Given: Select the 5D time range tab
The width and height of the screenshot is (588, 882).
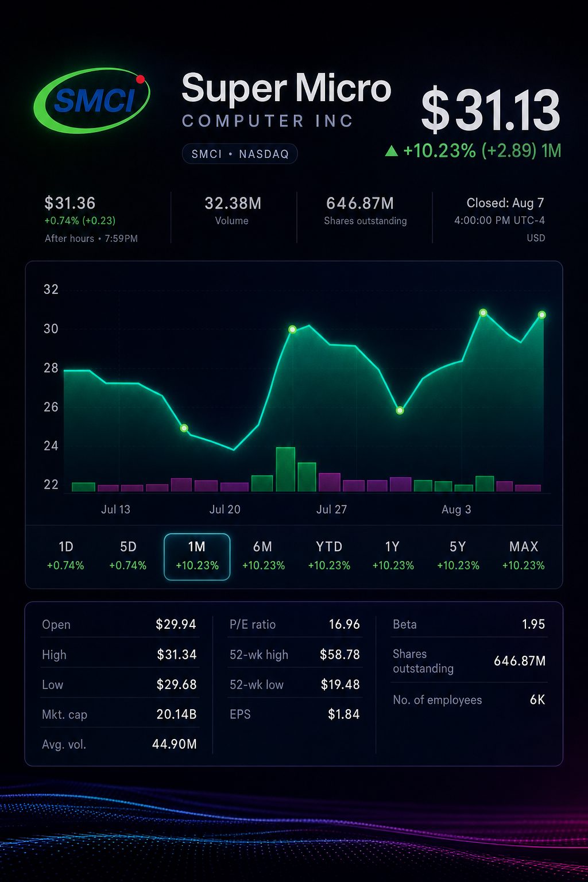Looking at the screenshot, I should click(128, 556).
